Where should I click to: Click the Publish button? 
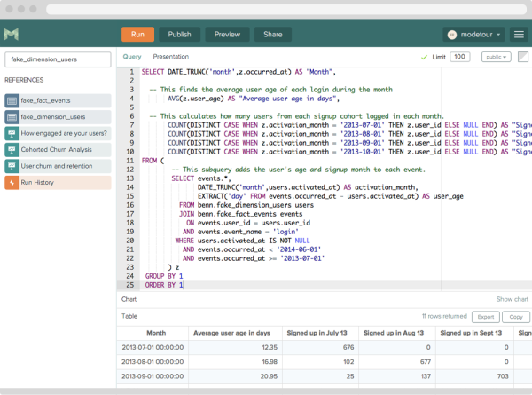(179, 35)
